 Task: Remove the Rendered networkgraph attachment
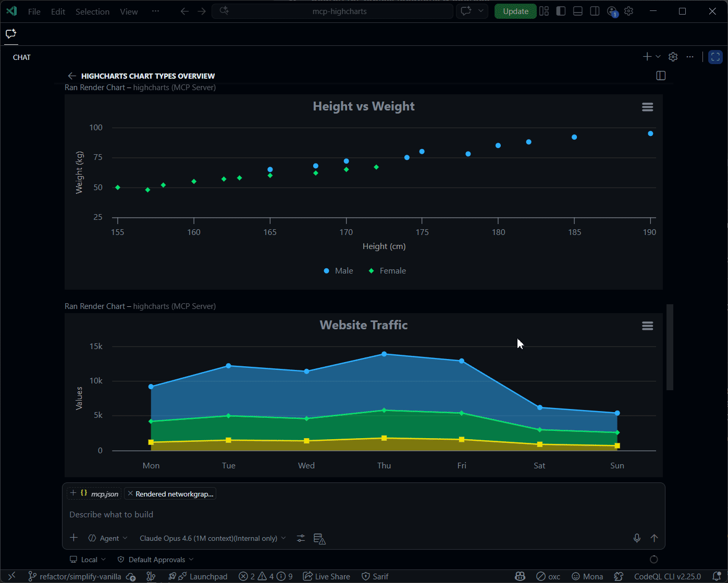click(x=130, y=493)
